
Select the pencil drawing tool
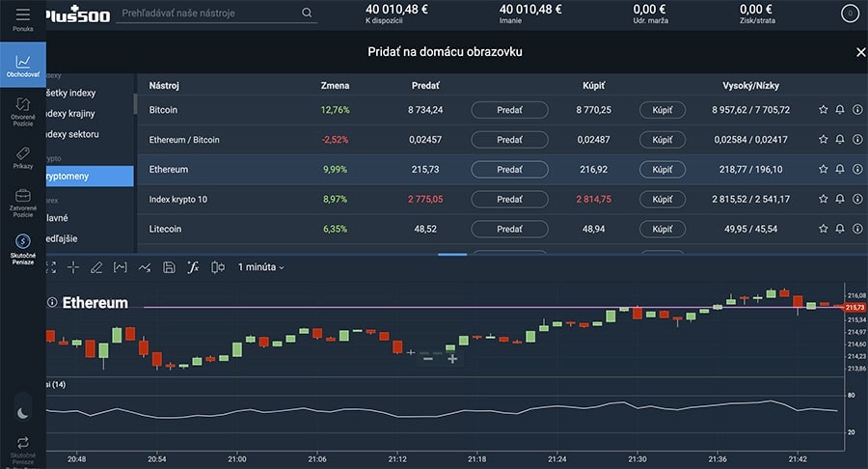pyautogui.click(x=96, y=267)
